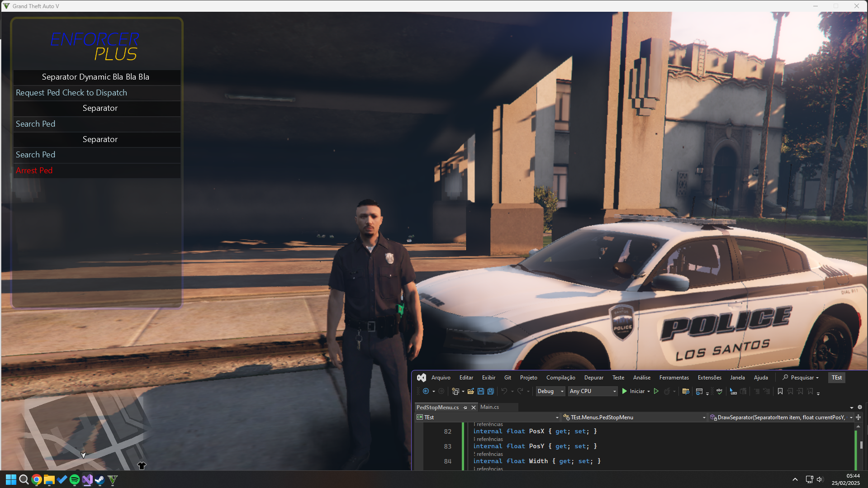The image size is (868, 488).
Task: Click the Navigate Backward arrow icon
Action: pyautogui.click(x=426, y=391)
